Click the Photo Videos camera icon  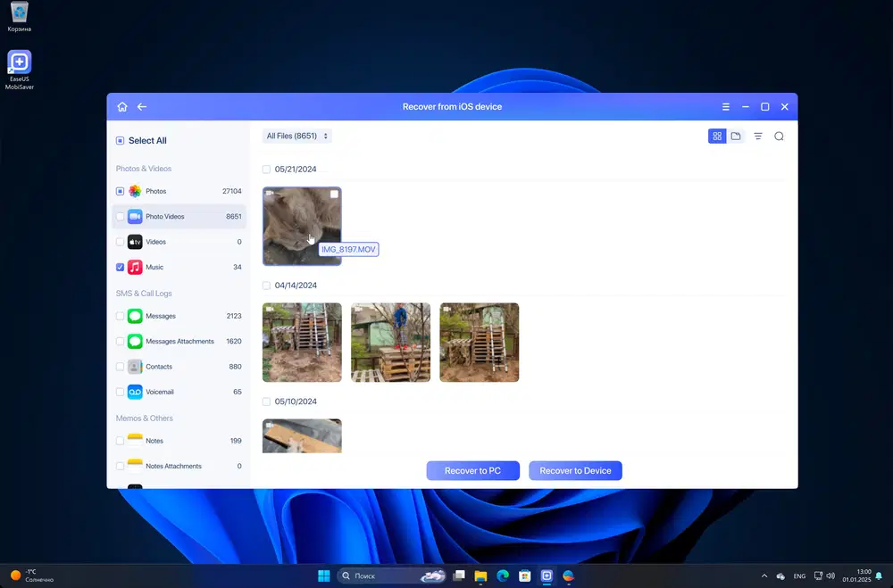coord(135,216)
